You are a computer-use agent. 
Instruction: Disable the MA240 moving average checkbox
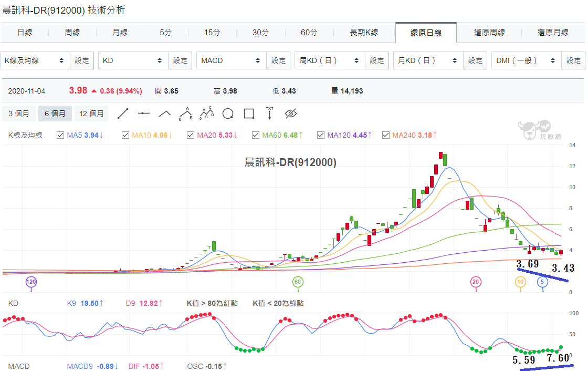(x=385, y=135)
